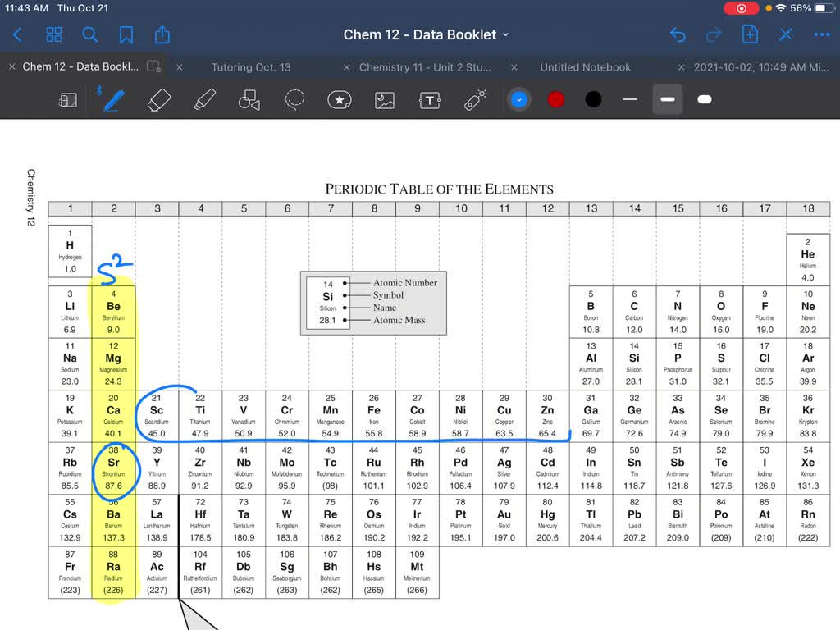Activate the laser pointer tool
The width and height of the screenshot is (840, 630).
(474, 99)
